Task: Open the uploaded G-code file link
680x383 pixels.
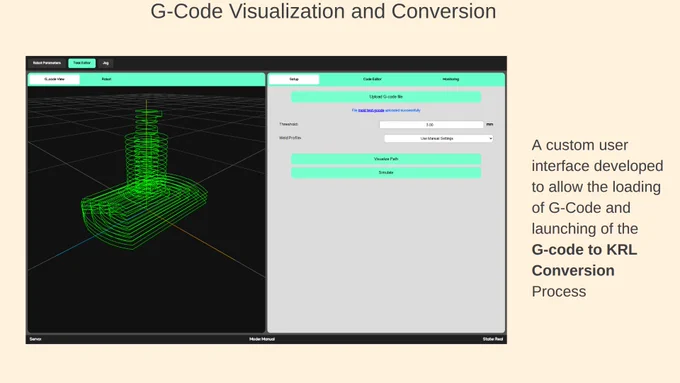Action: [x=371, y=111]
